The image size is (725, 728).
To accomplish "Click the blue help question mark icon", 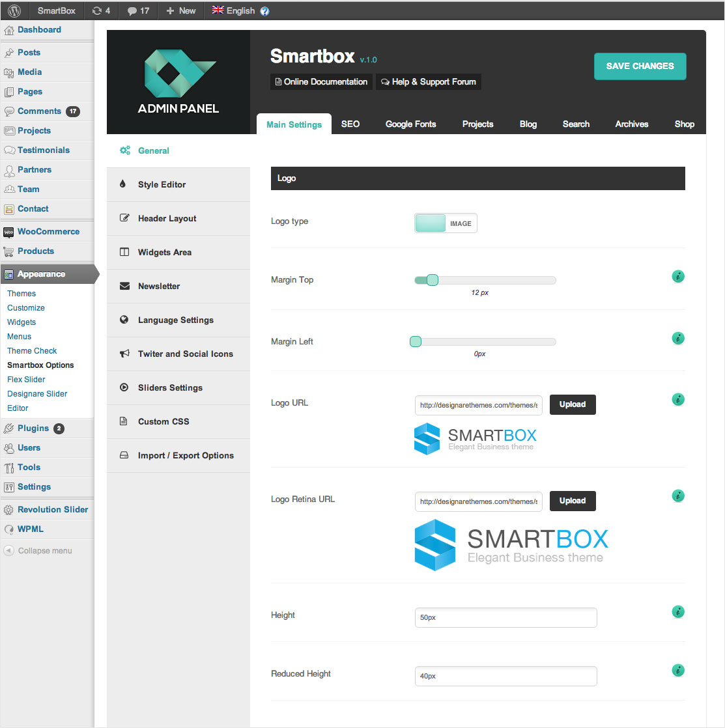I will (264, 11).
